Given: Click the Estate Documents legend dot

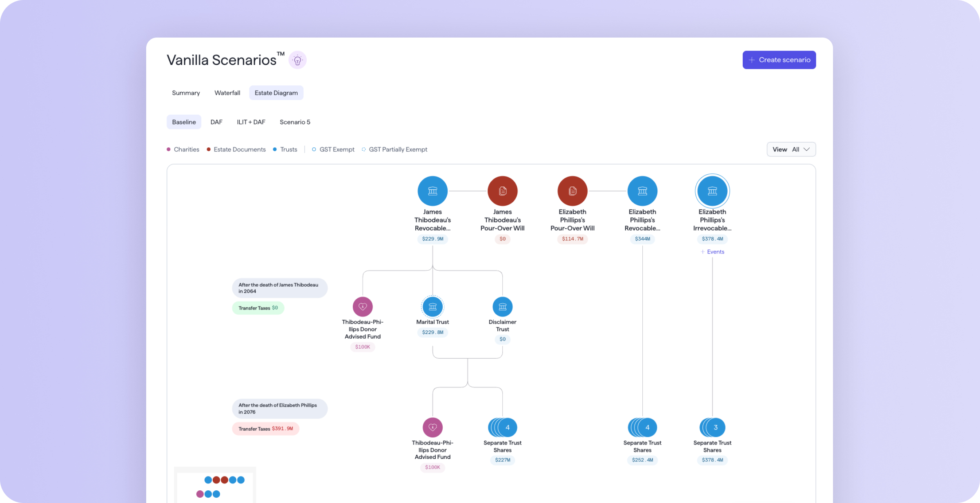Looking at the screenshot, I should pyautogui.click(x=209, y=149).
